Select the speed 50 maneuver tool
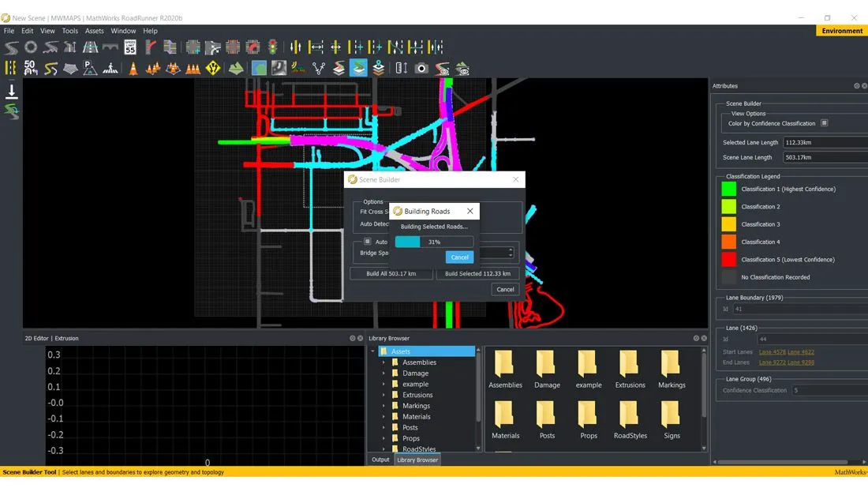The height and width of the screenshot is (488, 868). tap(31, 68)
